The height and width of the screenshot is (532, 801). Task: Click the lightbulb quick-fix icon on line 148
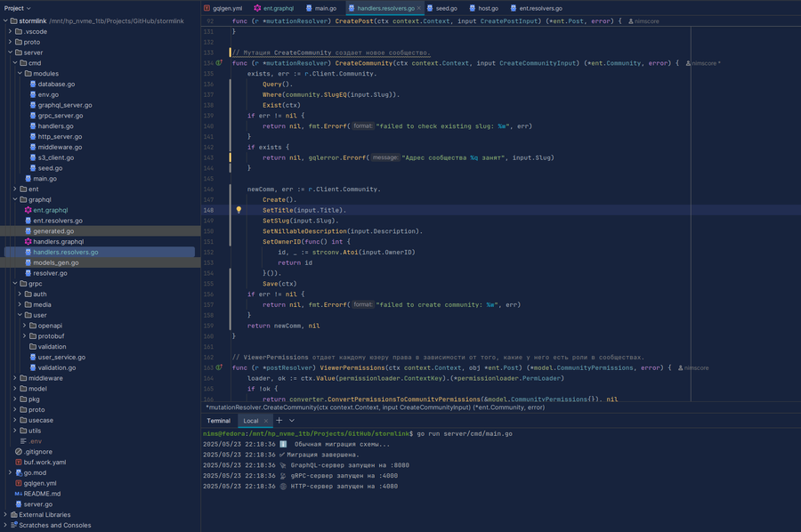(x=239, y=210)
